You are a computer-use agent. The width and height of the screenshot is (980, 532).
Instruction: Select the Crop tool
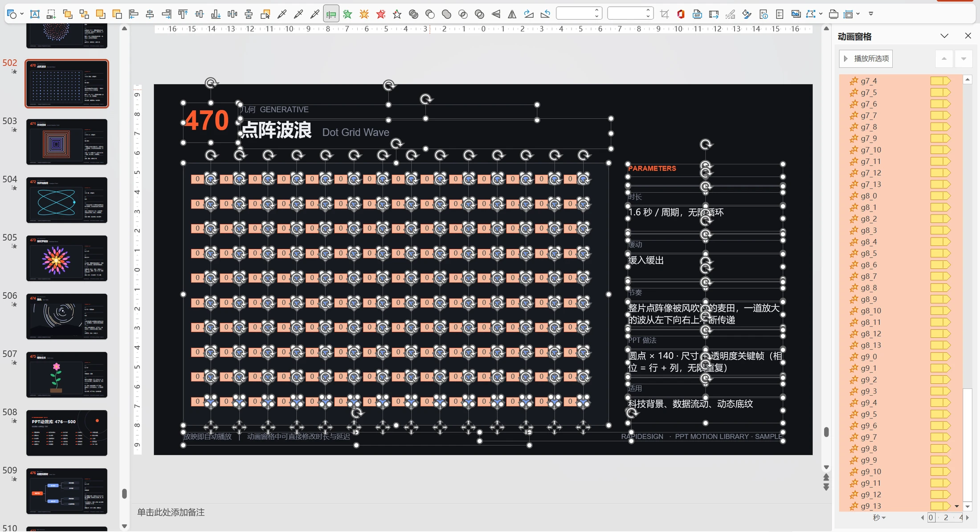pos(664,14)
